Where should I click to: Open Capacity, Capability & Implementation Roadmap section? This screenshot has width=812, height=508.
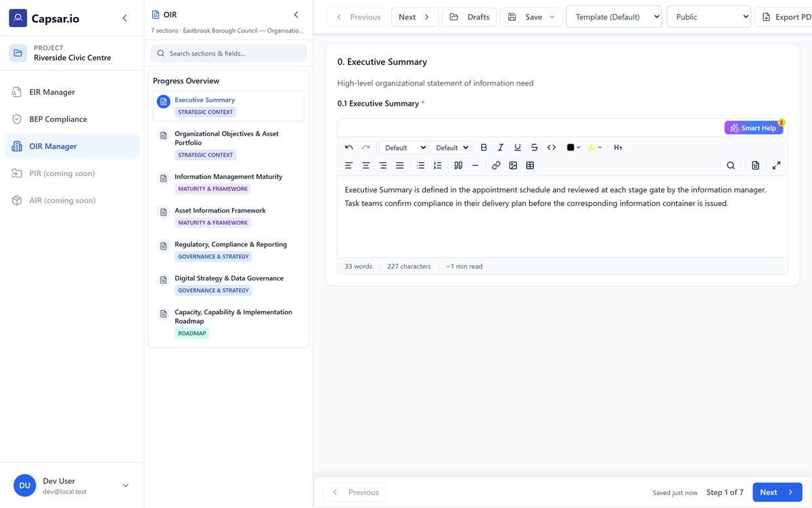point(229,323)
